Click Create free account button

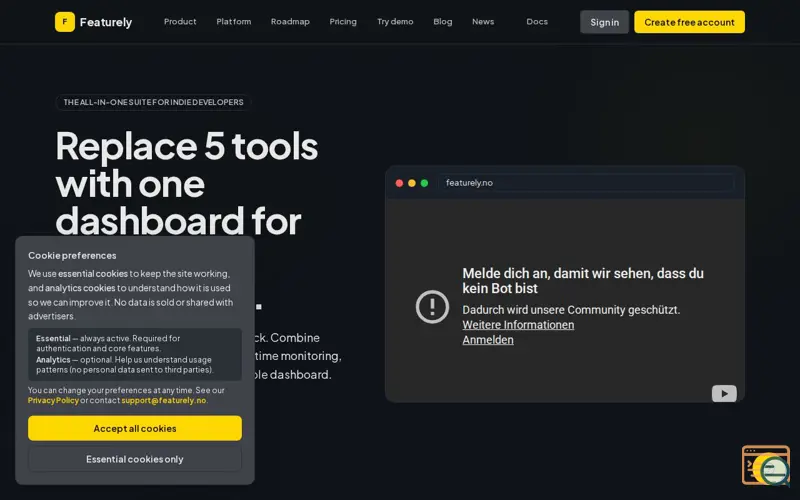tap(689, 22)
